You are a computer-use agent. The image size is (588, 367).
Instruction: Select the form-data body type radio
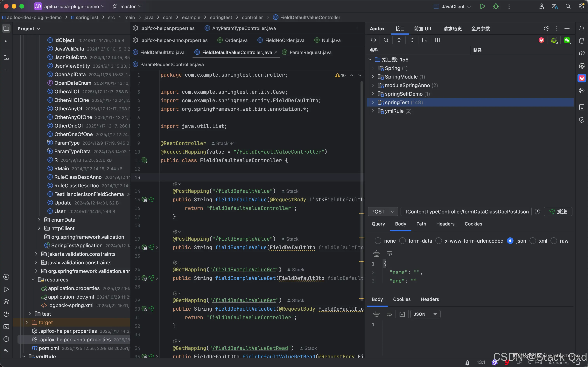[402, 241]
